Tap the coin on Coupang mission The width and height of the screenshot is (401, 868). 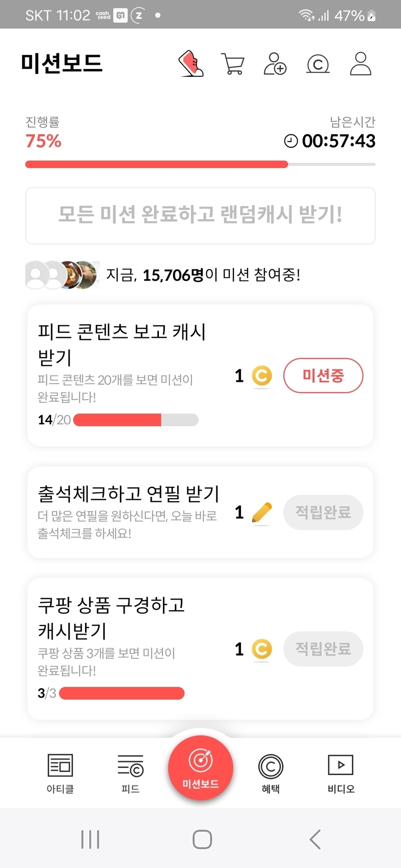tap(262, 649)
